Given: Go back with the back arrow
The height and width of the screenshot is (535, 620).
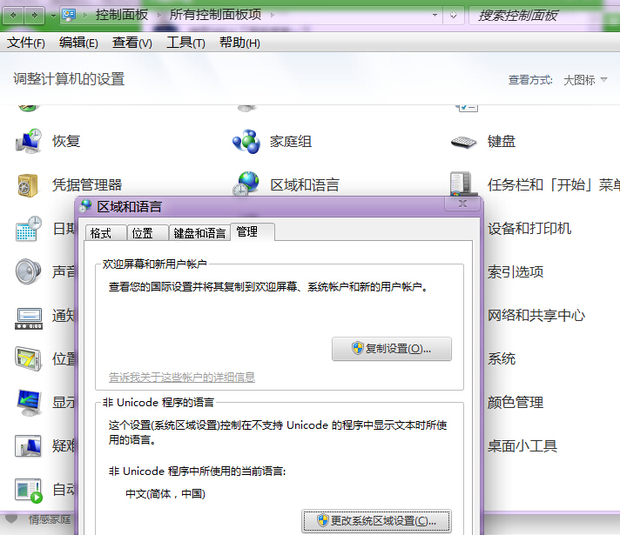Looking at the screenshot, I should point(13,15).
